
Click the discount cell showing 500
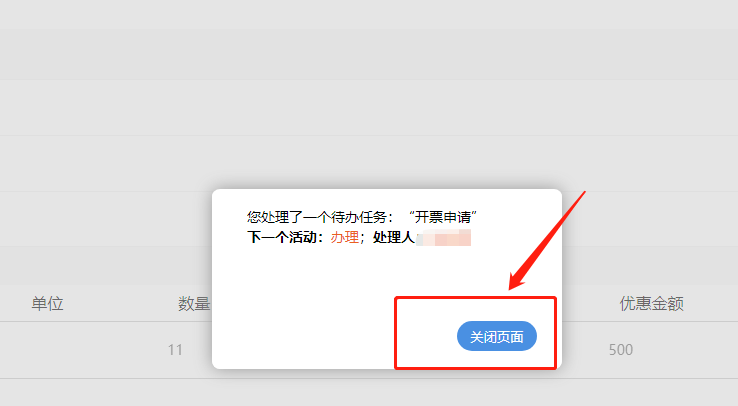click(620, 350)
